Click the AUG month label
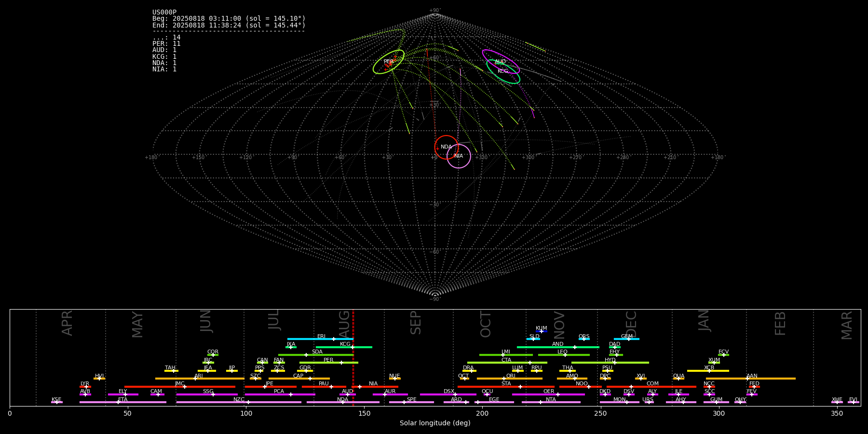868x434 pixels. click(344, 323)
